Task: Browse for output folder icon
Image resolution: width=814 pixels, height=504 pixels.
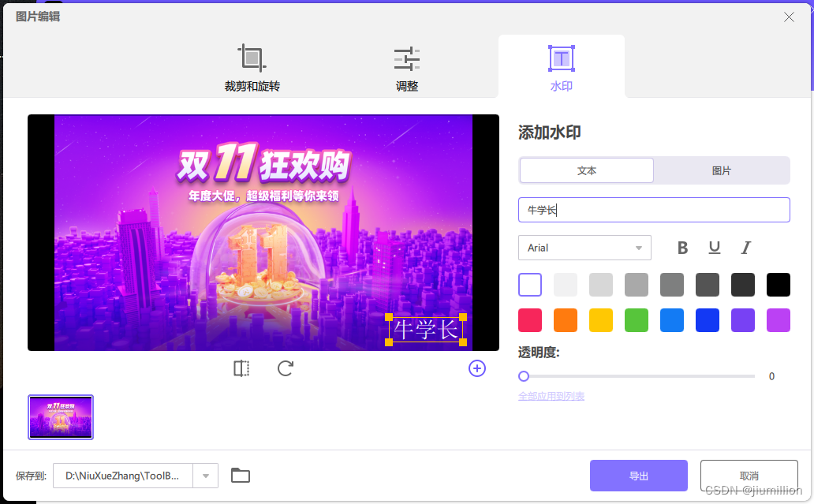Action: click(x=241, y=476)
